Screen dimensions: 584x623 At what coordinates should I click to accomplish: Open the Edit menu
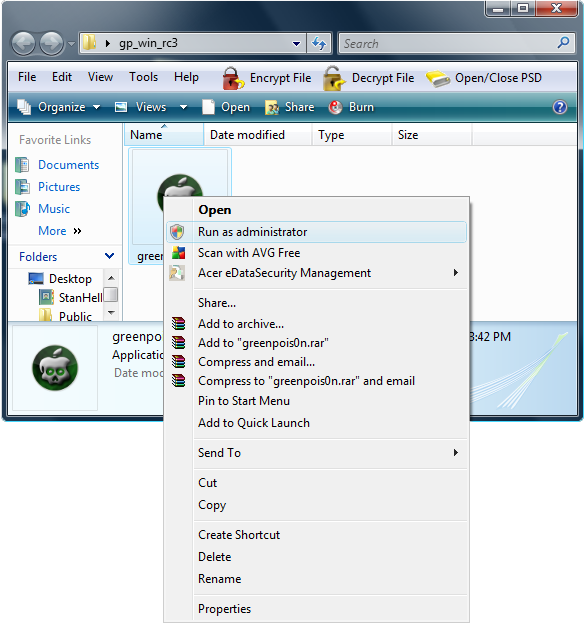(x=62, y=77)
